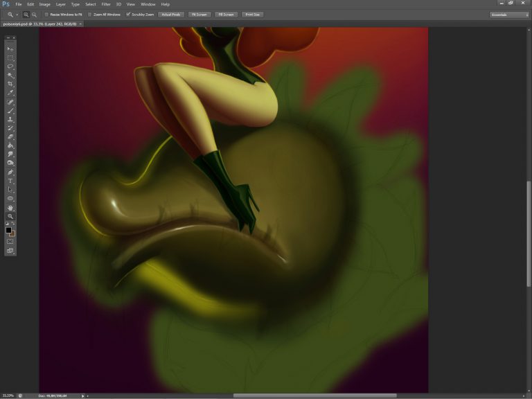Click the Doc size readout in status bar

pyautogui.click(x=53, y=396)
